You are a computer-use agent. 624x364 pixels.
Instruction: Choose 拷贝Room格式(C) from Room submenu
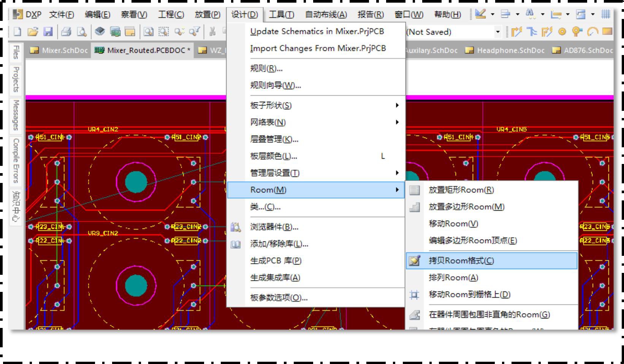(461, 261)
